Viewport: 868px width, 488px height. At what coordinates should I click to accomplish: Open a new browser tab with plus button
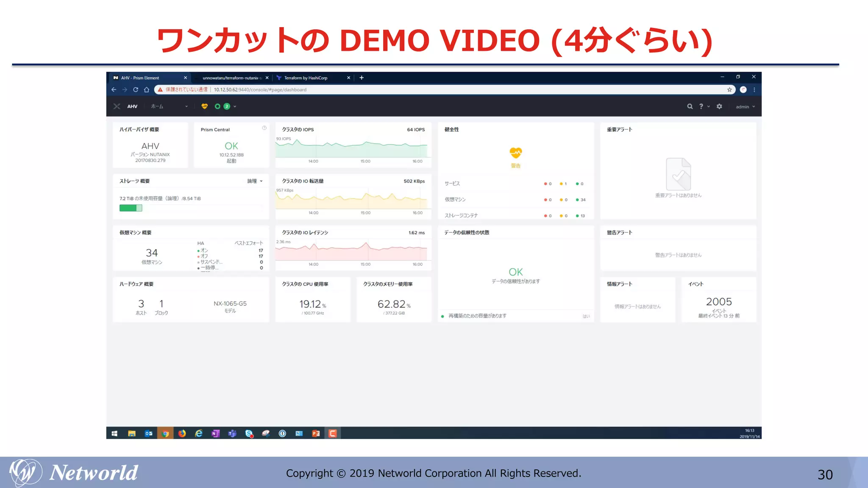coord(362,78)
